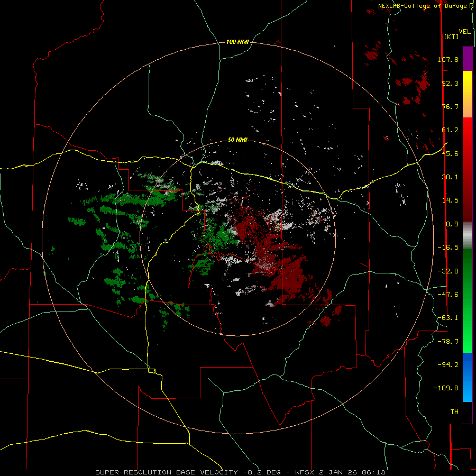Click the [KT] units label

pos(451,36)
